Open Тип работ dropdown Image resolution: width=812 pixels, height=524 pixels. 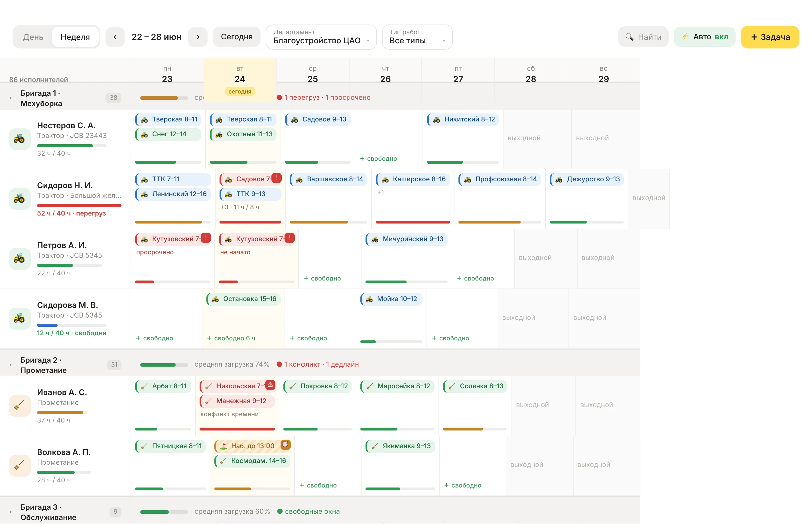click(417, 37)
